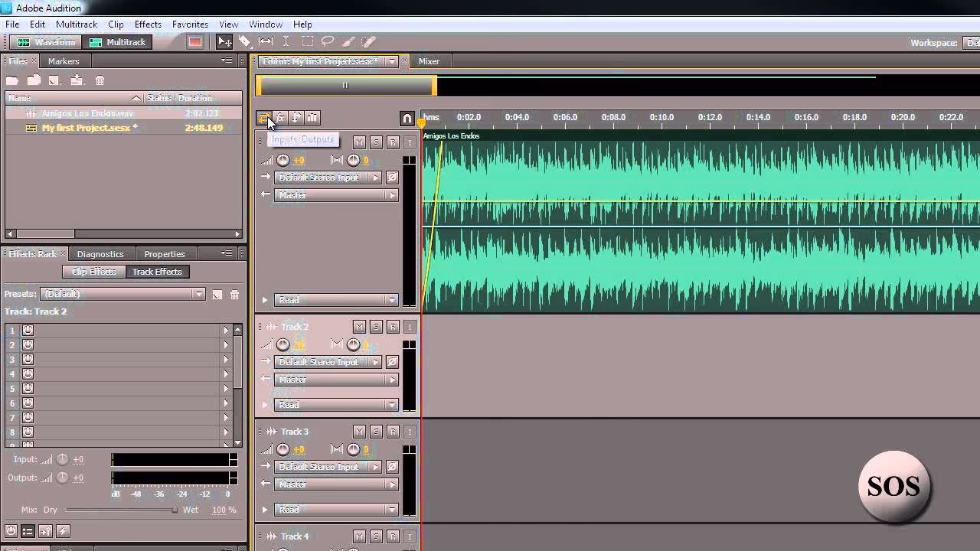
Task: Toggle power for effect slot 4
Action: (x=28, y=374)
